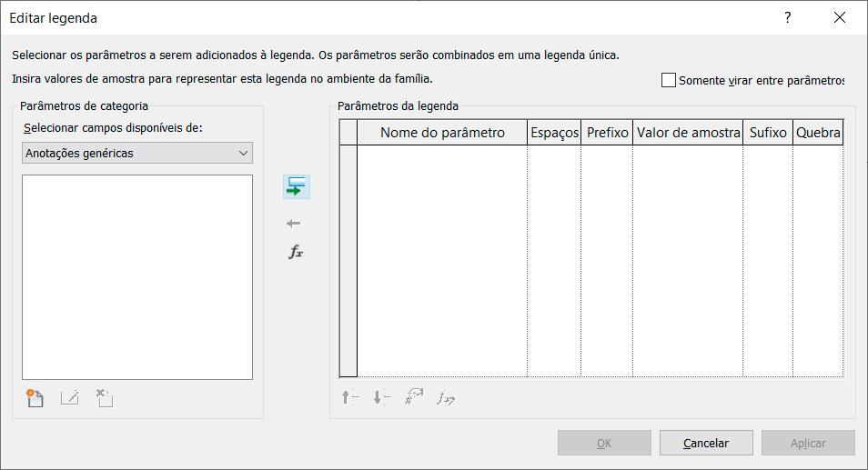
Task: Click the unit format icon under table
Action: (414, 397)
